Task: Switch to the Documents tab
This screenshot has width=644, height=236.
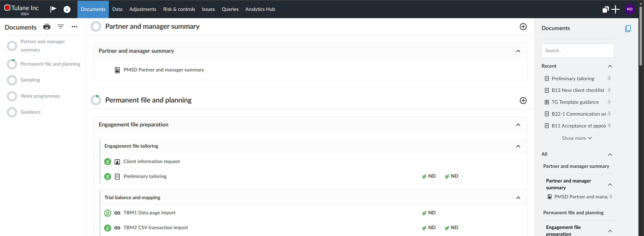Action: (x=93, y=9)
